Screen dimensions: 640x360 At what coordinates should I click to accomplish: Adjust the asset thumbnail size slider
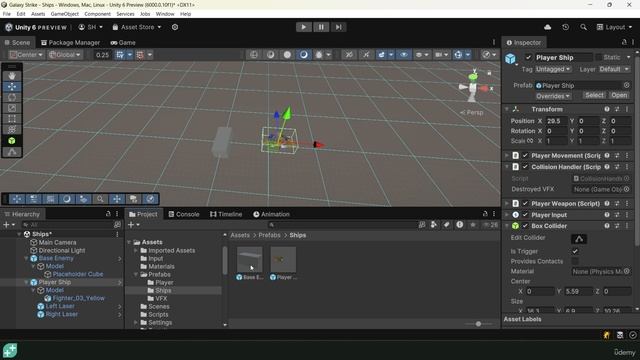(x=478, y=324)
